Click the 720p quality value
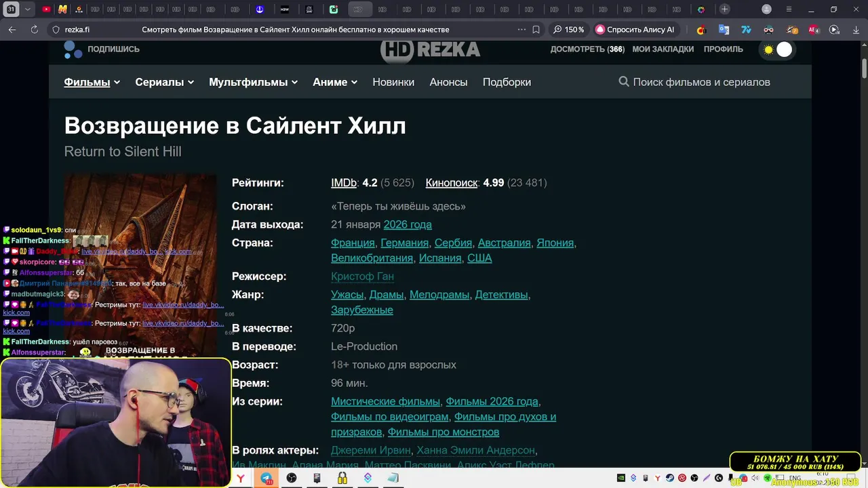The width and height of the screenshot is (868, 488). pyautogui.click(x=342, y=328)
